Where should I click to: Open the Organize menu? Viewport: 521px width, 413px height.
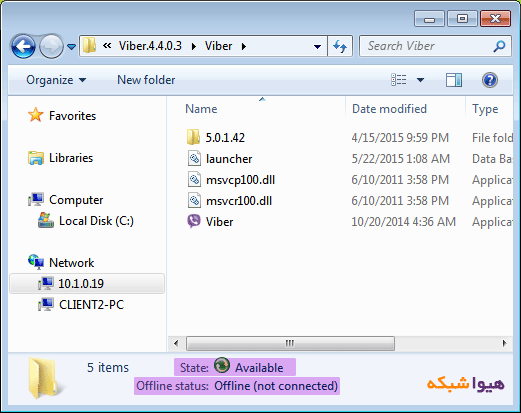(56, 80)
